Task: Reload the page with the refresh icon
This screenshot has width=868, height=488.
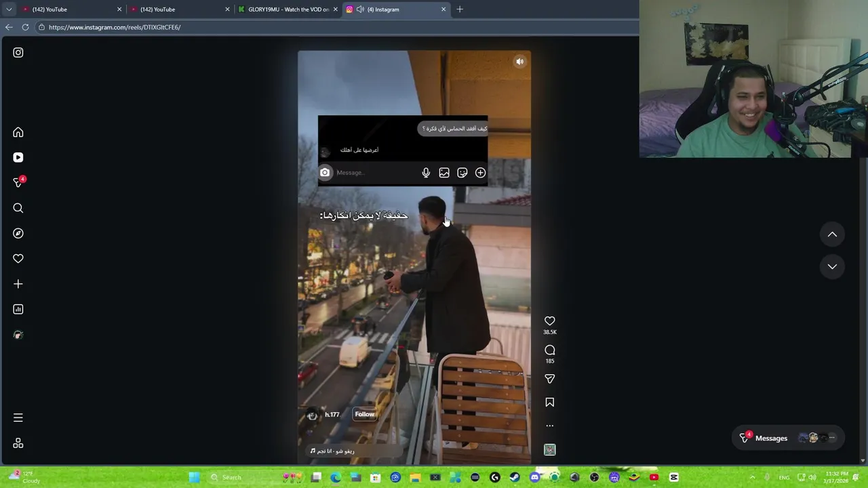Action: pyautogui.click(x=26, y=27)
